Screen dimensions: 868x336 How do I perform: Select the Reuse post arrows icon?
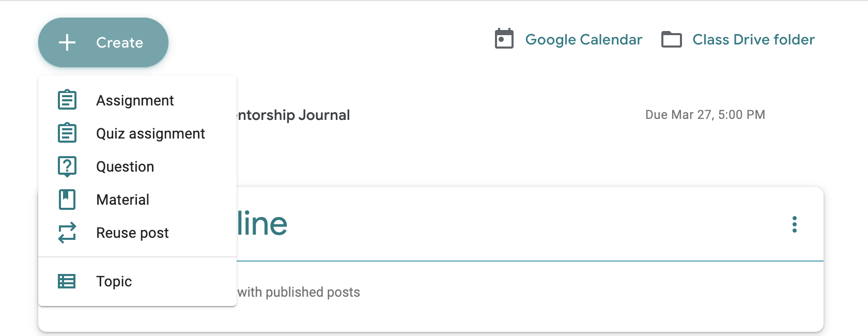tap(67, 233)
